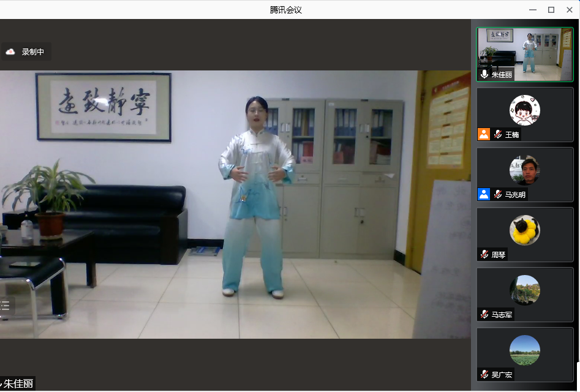Click 马志军's muted microphone icon
Screen dimensions: 580x392
coord(484,314)
